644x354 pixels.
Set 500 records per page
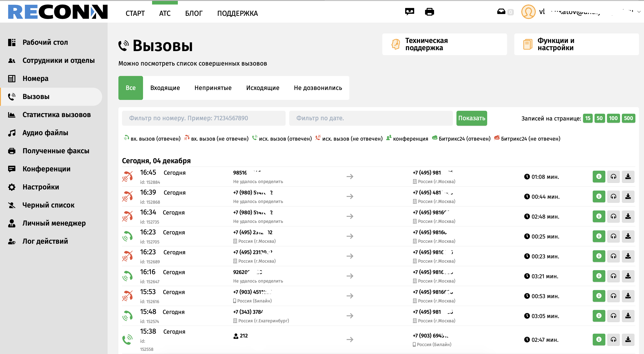tap(628, 118)
